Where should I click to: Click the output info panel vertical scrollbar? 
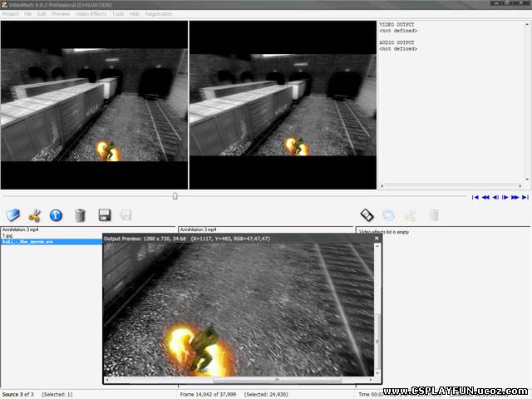527,101
